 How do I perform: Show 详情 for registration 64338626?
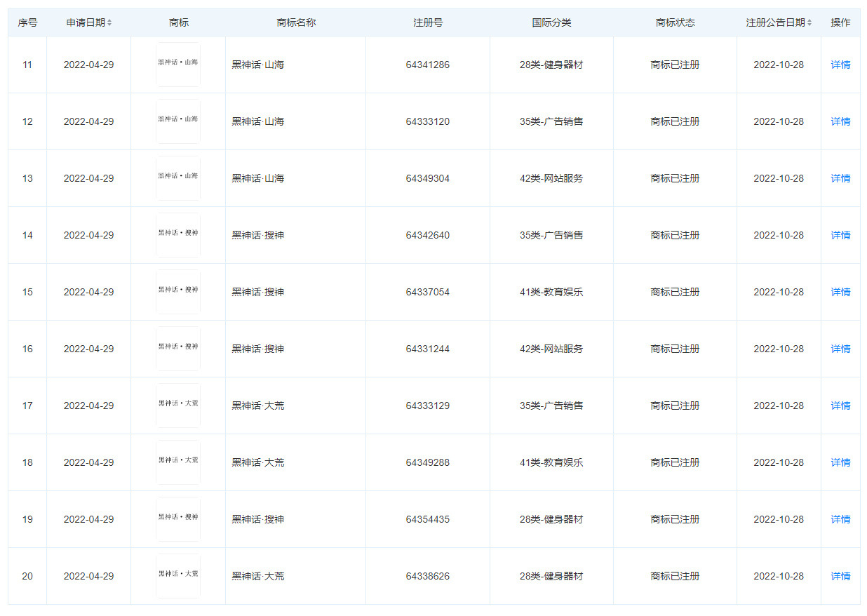click(840, 576)
